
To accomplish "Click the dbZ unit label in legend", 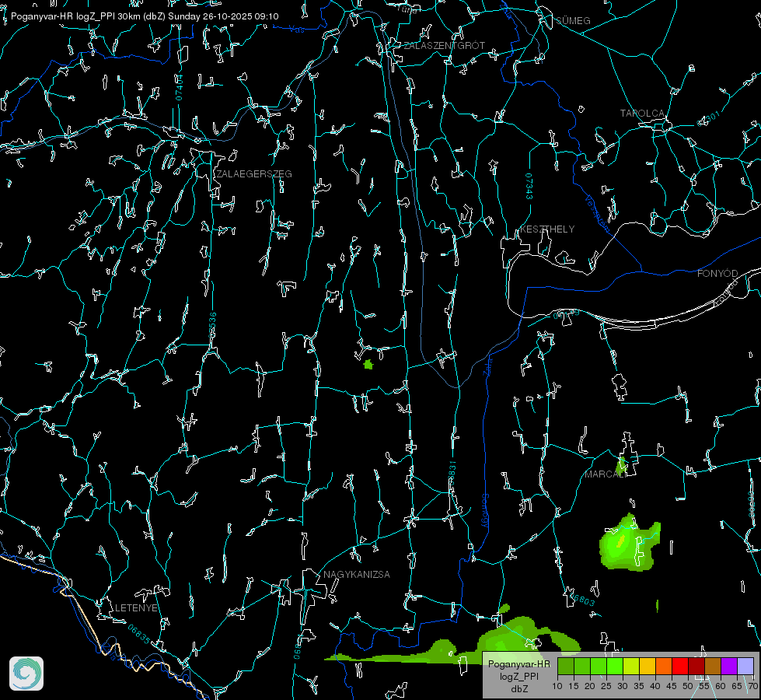I will click(518, 689).
